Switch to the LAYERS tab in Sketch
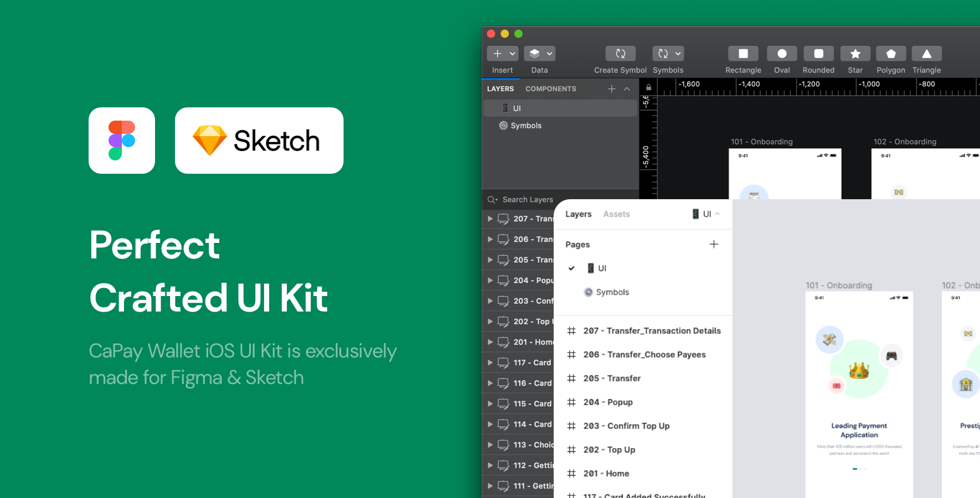This screenshot has height=498, width=980. click(x=501, y=89)
